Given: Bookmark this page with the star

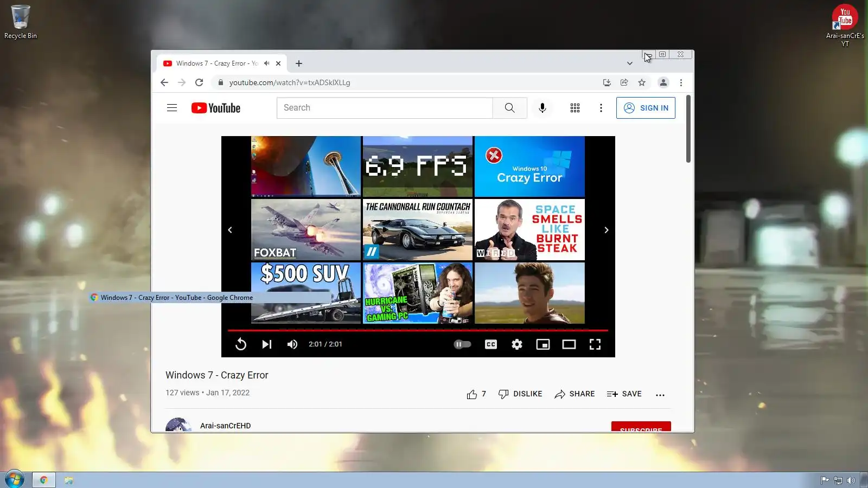Looking at the screenshot, I should pyautogui.click(x=642, y=82).
